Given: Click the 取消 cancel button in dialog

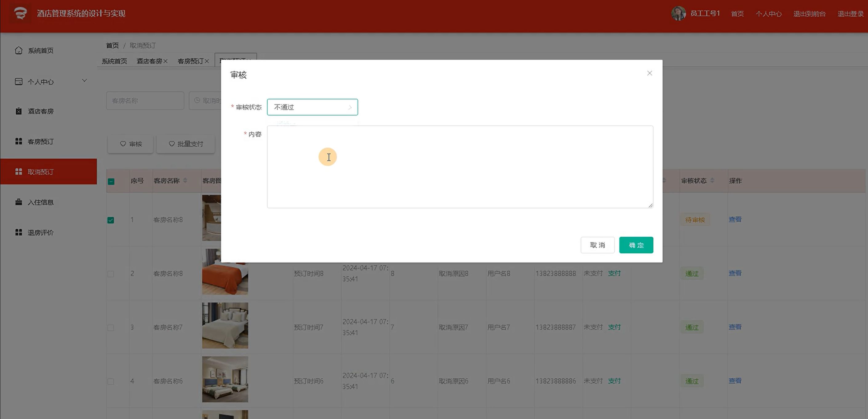Looking at the screenshot, I should pos(597,245).
